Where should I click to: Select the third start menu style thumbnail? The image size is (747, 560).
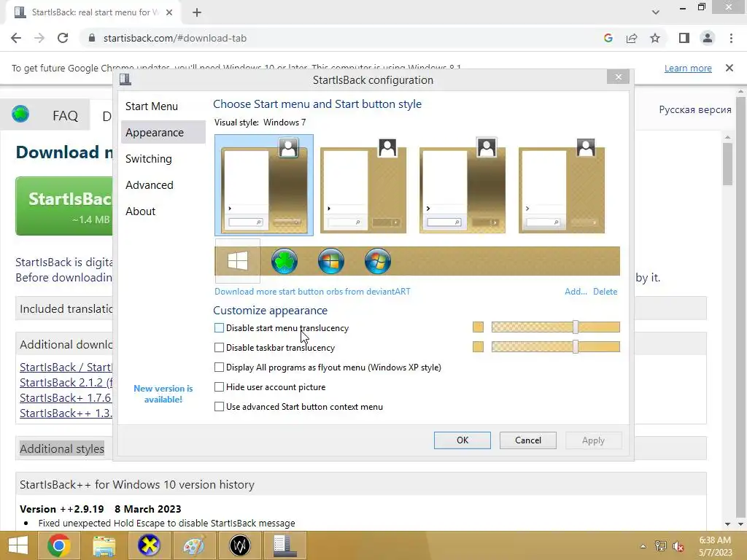click(x=462, y=185)
